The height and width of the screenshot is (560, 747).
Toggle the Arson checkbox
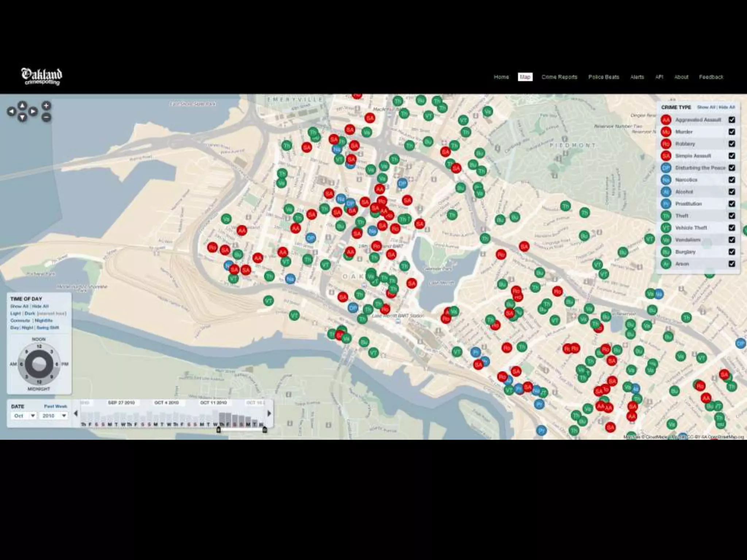(732, 264)
